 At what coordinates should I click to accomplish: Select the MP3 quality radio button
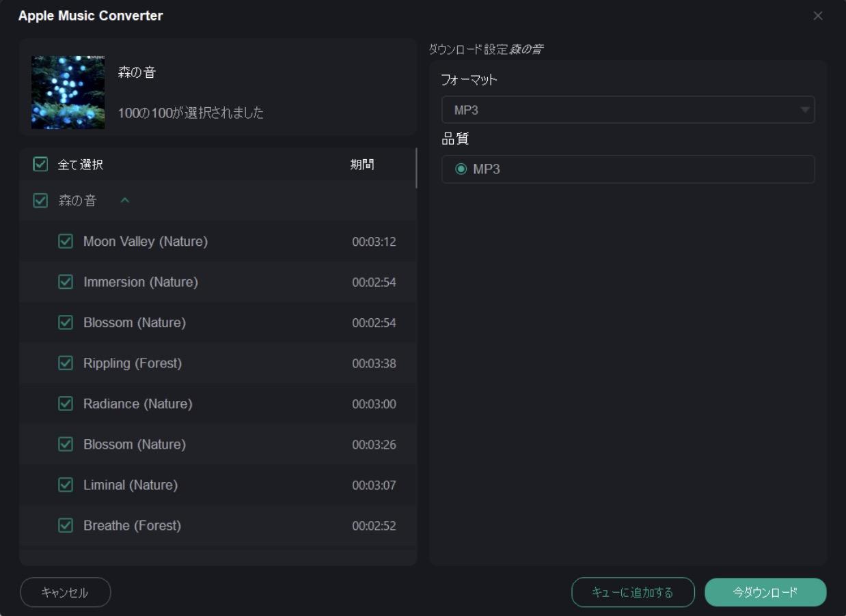click(461, 169)
